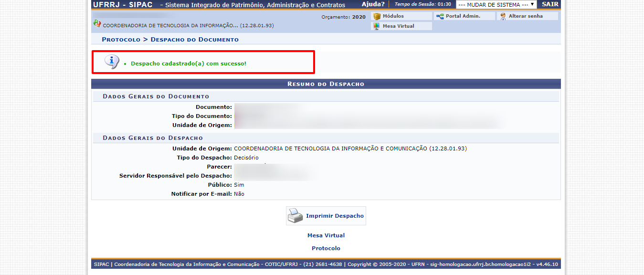Open the Ajuda? help link
Viewport: 644px width, 275px height.
point(373,4)
